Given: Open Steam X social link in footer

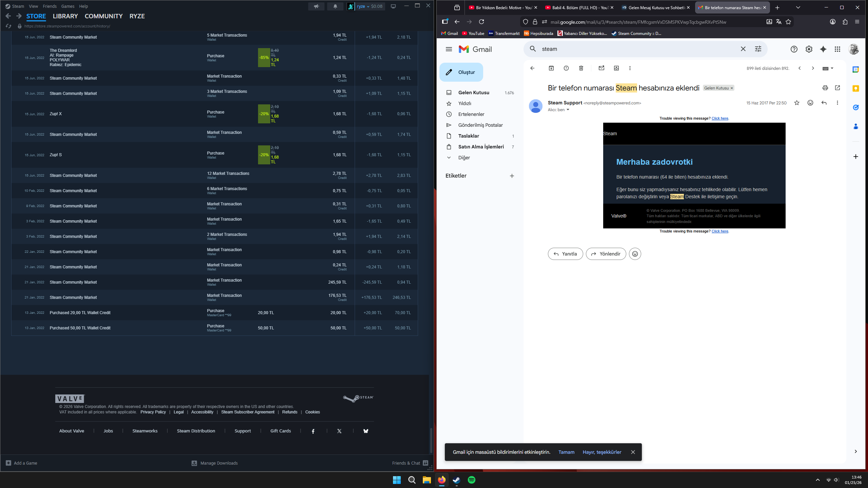Looking at the screenshot, I should (x=339, y=431).
